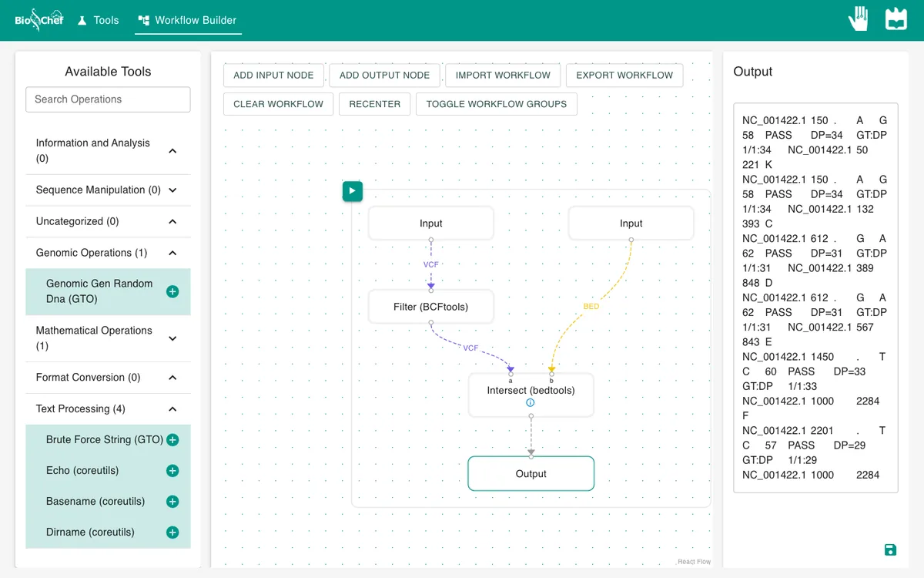Click Export Workflow button
The width and height of the screenshot is (924, 578).
coord(624,76)
